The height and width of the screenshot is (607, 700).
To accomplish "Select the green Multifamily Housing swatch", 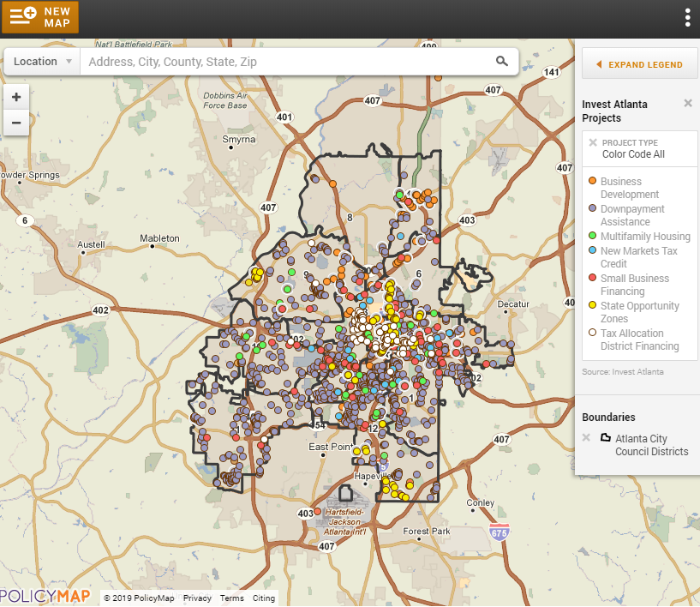I will point(592,236).
